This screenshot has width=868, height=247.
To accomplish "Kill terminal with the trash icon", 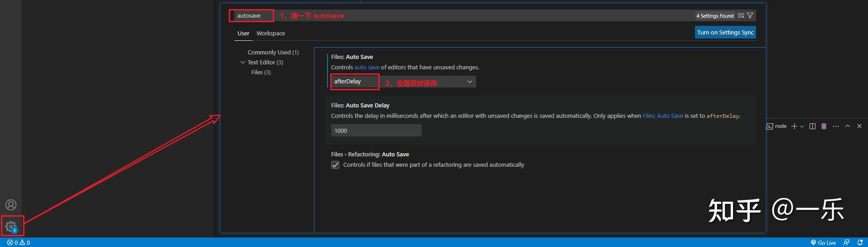I will coord(824,126).
